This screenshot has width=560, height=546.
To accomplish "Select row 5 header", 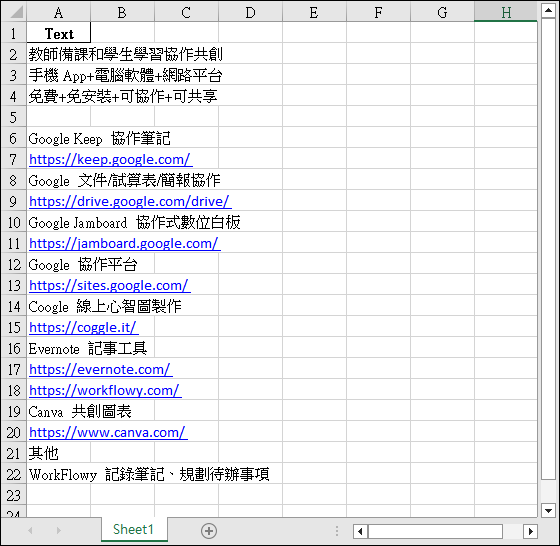I will pyautogui.click(x=14, y=117).
